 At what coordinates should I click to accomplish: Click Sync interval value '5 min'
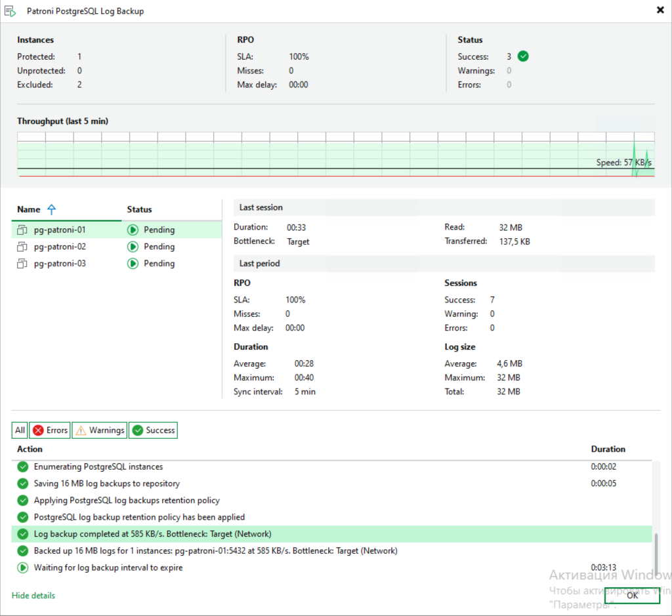point(304,392)
